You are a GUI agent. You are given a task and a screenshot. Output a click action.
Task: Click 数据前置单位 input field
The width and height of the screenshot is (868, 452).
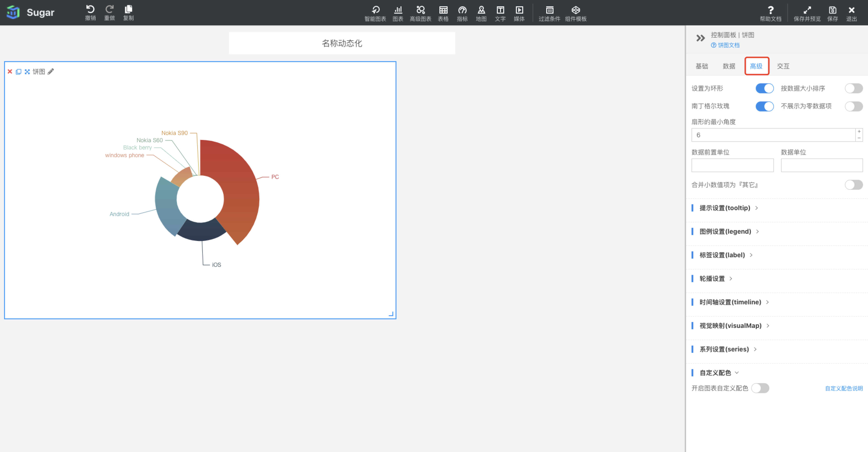click(x=732, y=165)
